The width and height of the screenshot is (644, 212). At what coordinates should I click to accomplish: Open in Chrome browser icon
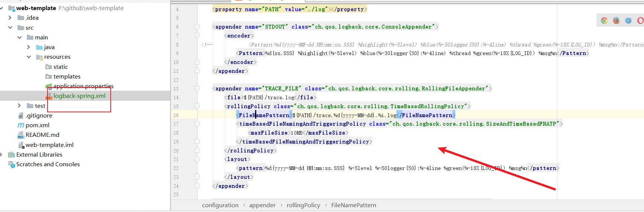604,20
